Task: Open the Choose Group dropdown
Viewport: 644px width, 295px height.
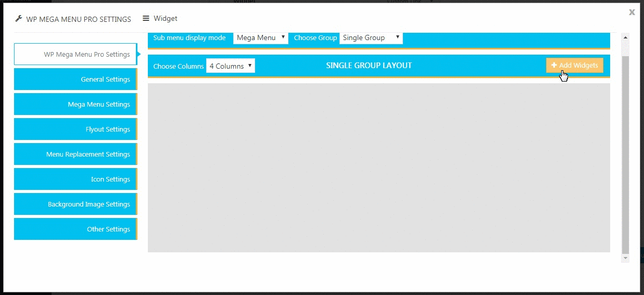Action: click(371, 37)
